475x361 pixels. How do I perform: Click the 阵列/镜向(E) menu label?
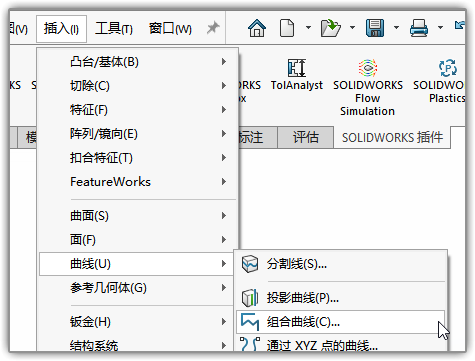click(104, 134)
